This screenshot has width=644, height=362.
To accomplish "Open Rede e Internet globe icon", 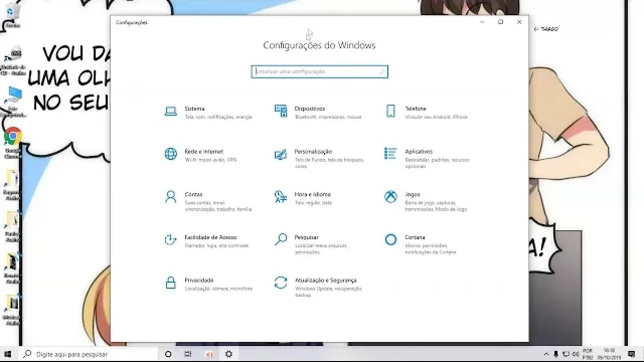I will click(171, 154).
